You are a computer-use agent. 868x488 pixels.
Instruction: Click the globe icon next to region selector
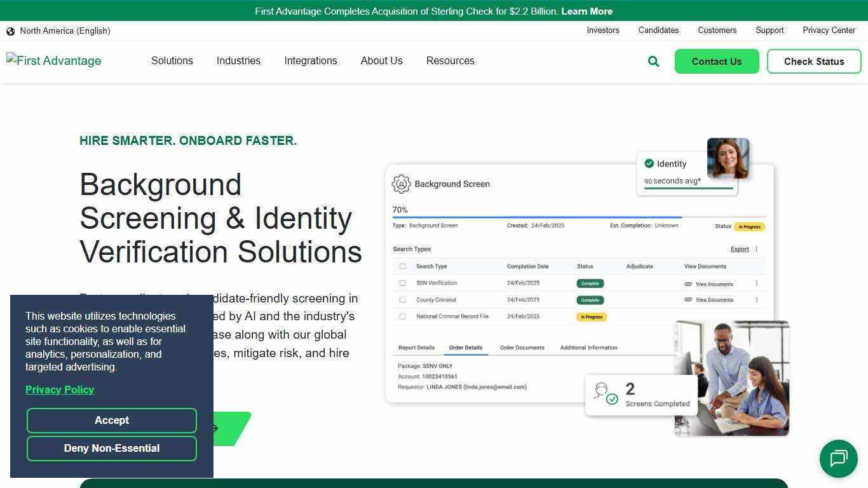(x=10, y=30)
